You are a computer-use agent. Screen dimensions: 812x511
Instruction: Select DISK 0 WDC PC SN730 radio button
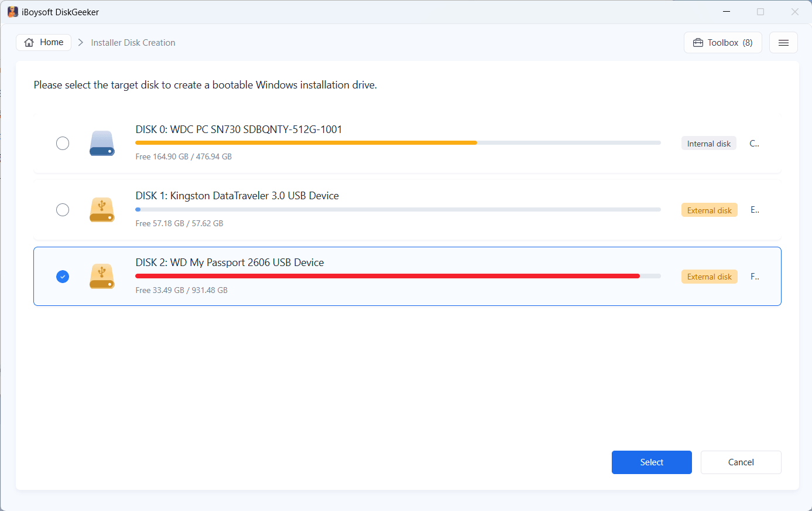pyautogui.click(x=63, y=143)
